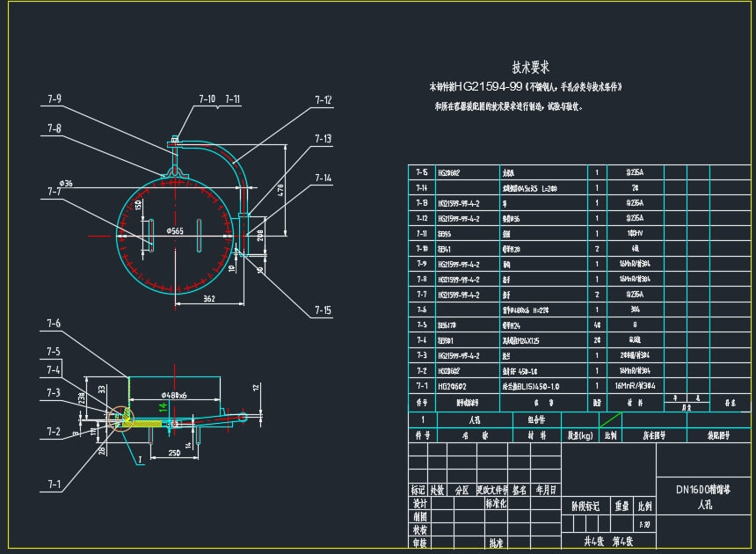Click the green 14 dimension text
The width and height of the screenshot is (756, 554).
pos(162,406)
